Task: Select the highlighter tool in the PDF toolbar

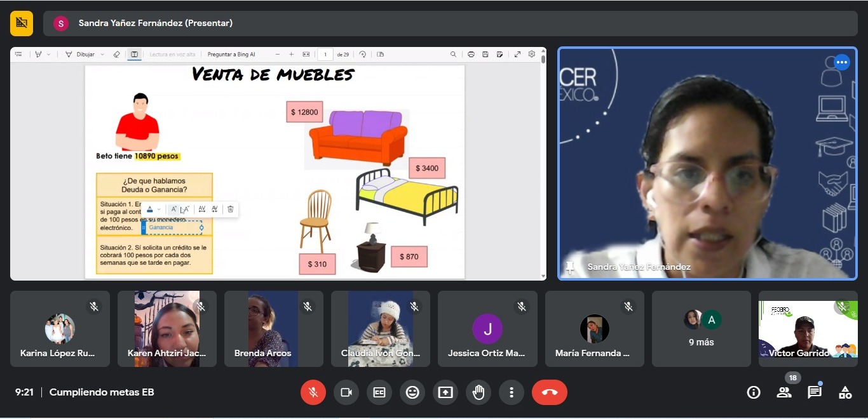Action: (39, 54)
